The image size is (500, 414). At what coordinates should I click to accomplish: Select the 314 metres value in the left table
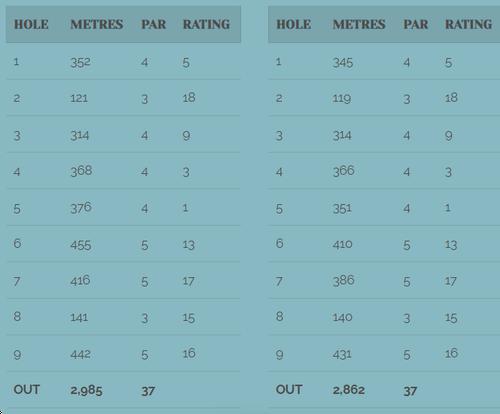click(80, 135)
